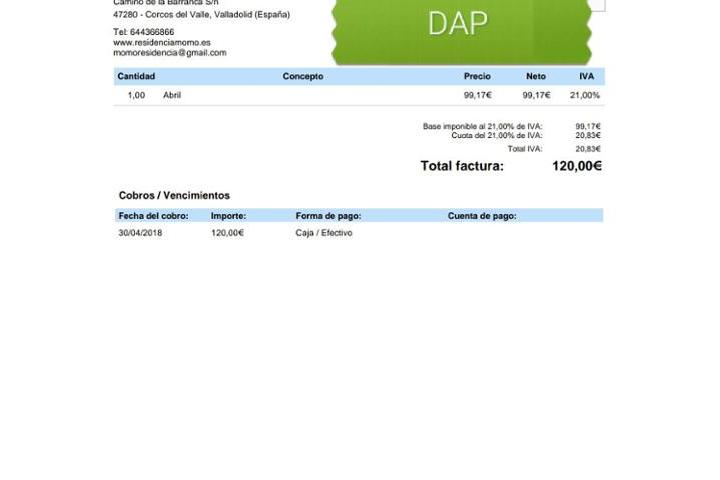This screenshot has width=720, height=480.
Task: Select the 120,00€ invoice total amount
Action: (x=576, y=166)
